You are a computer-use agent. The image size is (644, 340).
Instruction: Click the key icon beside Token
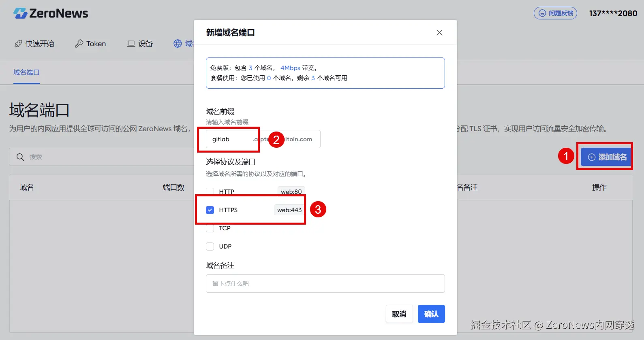(79, 44)
